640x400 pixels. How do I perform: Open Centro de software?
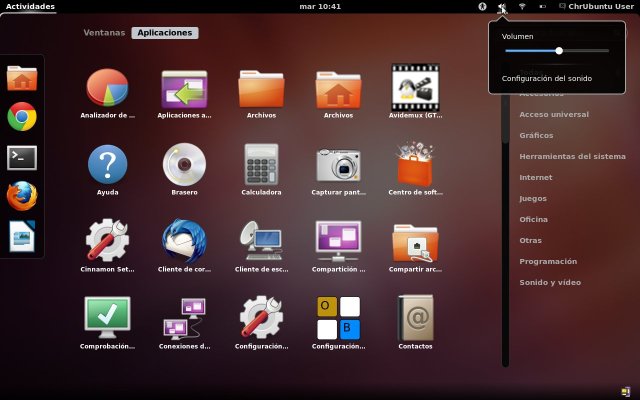click(415, 164)
